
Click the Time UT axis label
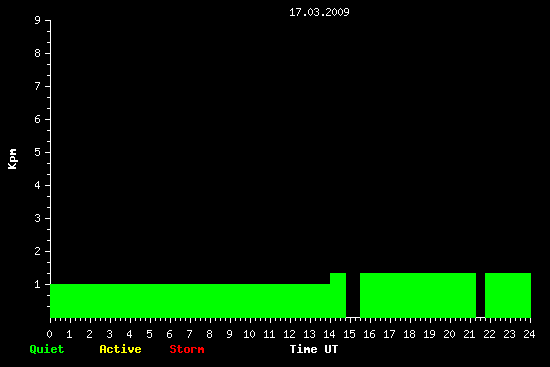click(314, 349)
